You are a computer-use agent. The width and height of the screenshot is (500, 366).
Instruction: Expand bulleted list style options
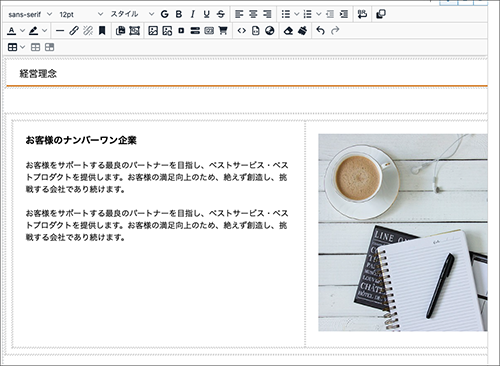tap(296, 14)
